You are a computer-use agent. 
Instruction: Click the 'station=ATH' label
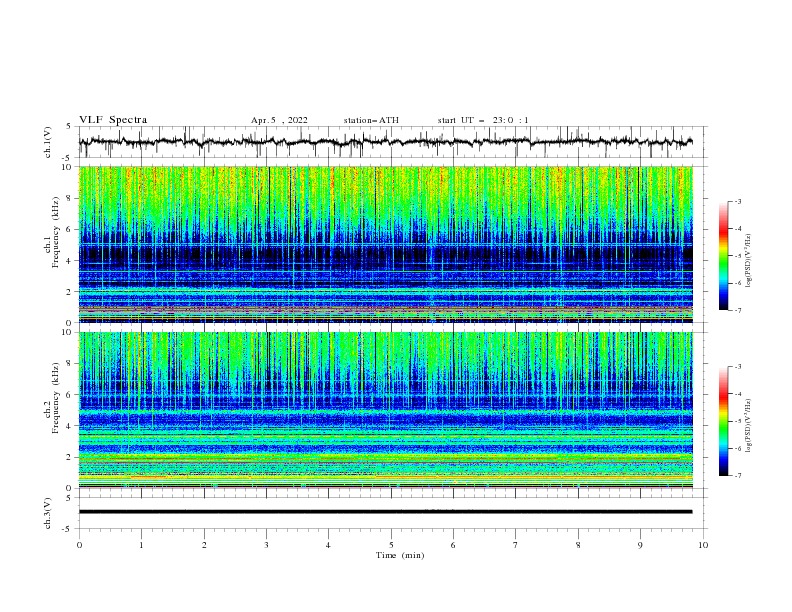[371, 120]
